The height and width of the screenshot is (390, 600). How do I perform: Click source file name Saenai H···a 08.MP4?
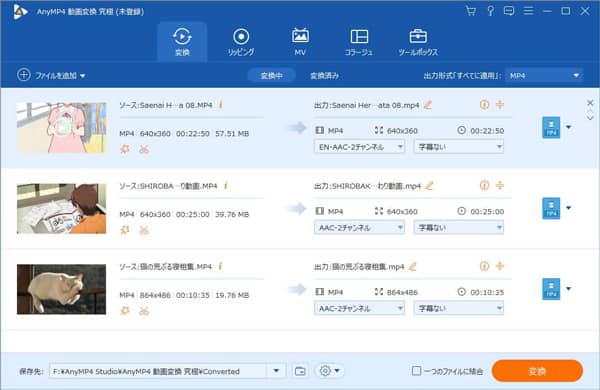coord(176,105)
